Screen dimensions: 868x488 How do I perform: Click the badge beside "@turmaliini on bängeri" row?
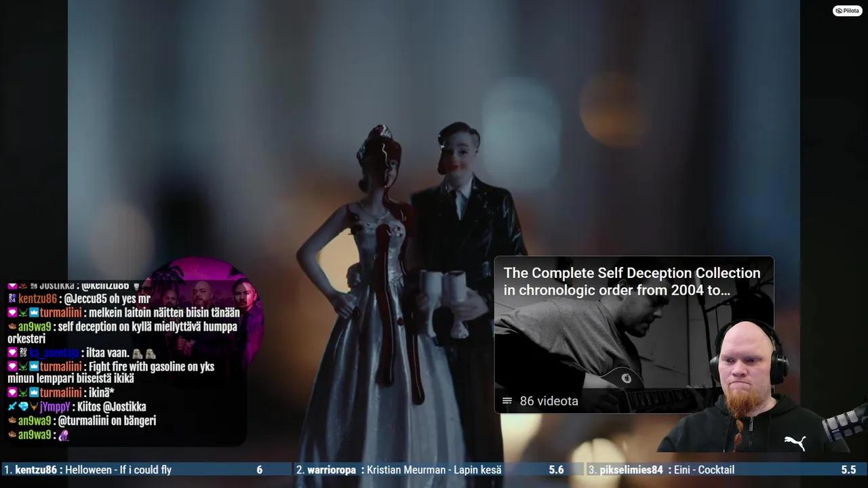point(12,421)
